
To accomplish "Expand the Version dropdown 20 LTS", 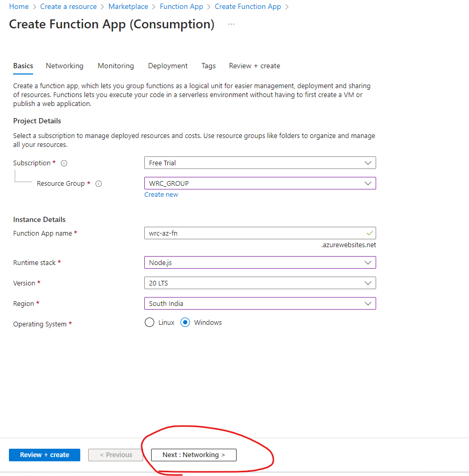I will coord(260,283).
